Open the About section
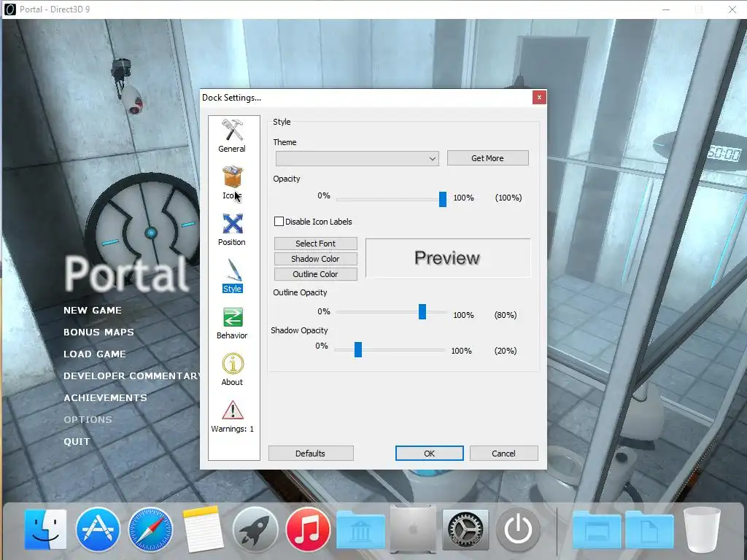Screen dimensions: 747x560 point(232,370)
